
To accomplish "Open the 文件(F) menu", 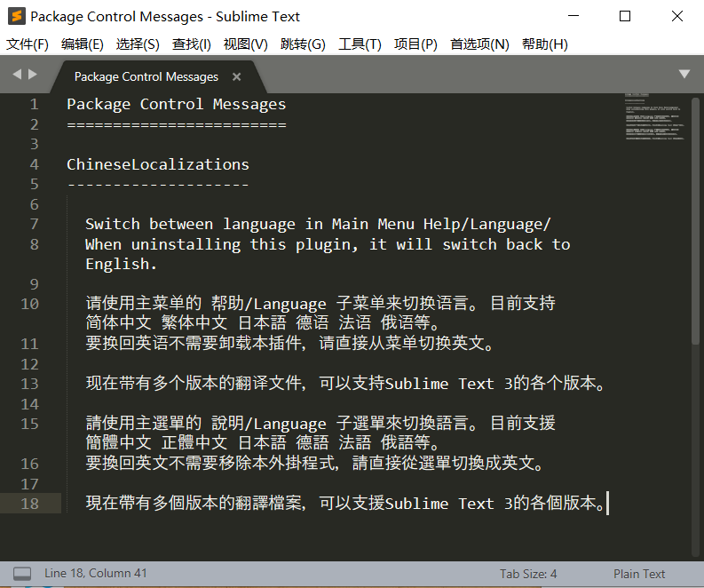I will click(28, 44).
